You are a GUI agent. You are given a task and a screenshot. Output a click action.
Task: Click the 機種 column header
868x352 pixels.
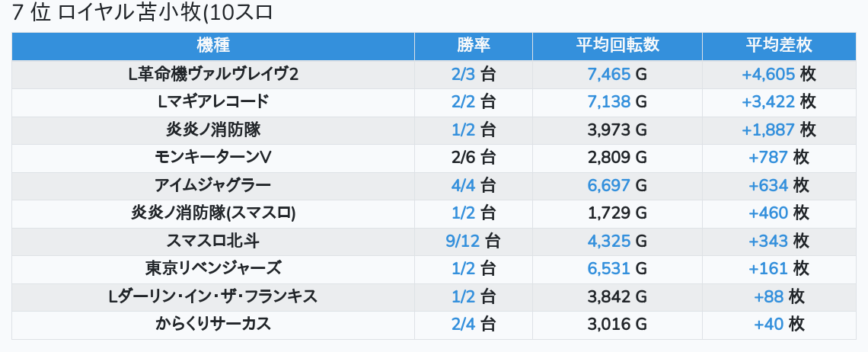212,46
